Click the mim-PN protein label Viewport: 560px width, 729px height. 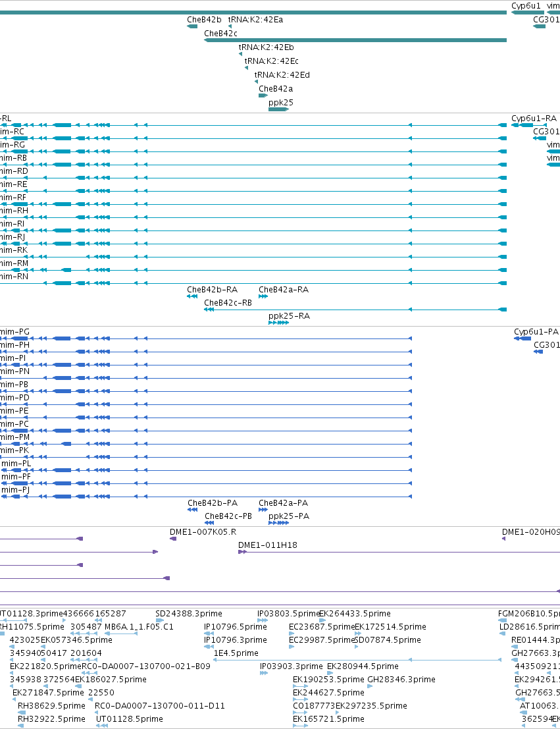point(14,371)
